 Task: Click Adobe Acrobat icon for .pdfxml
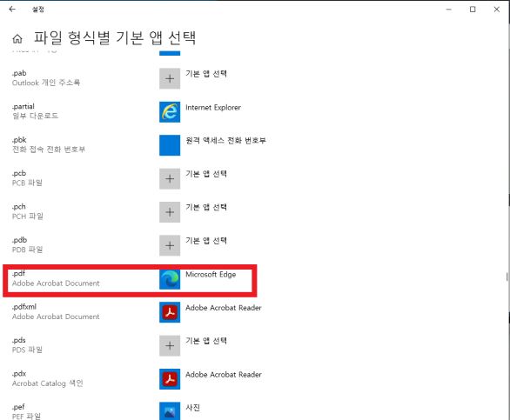[x=170, y=312]
